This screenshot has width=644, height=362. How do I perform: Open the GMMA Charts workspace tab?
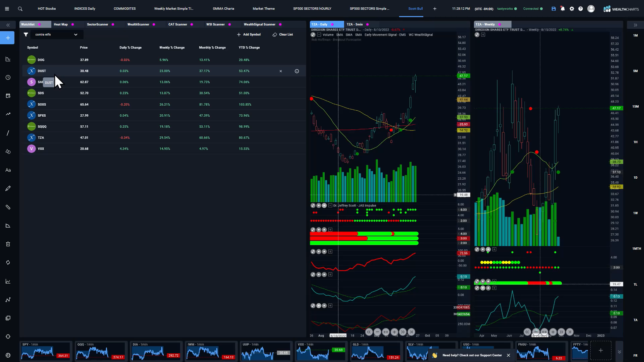coord(223,9)
